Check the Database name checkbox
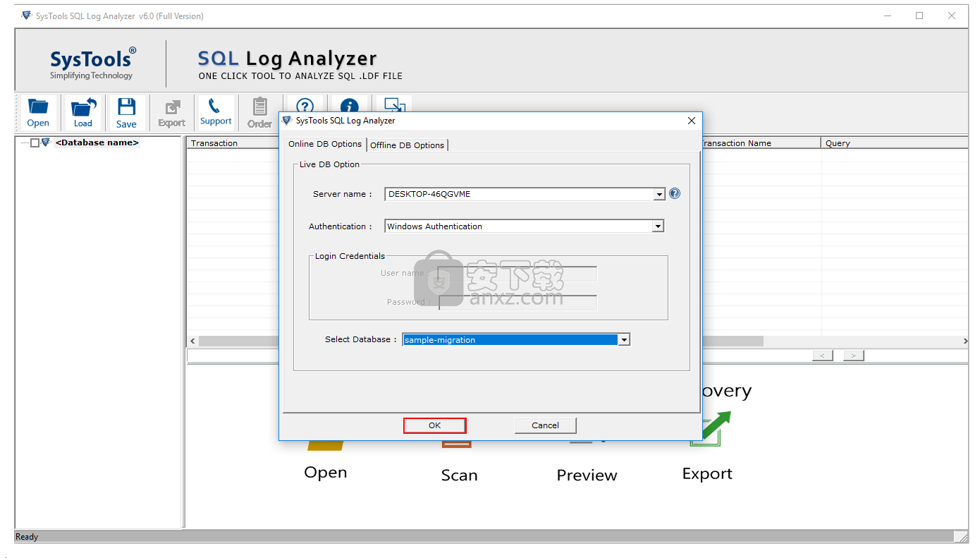This screenshot has height=558, width=980. 35,142
